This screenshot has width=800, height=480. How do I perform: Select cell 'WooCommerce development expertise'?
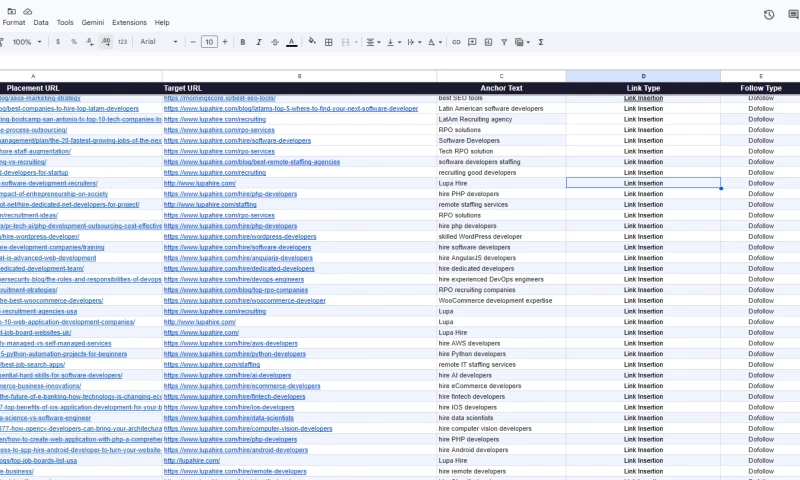pyautogui.click(x=502, y=300)
